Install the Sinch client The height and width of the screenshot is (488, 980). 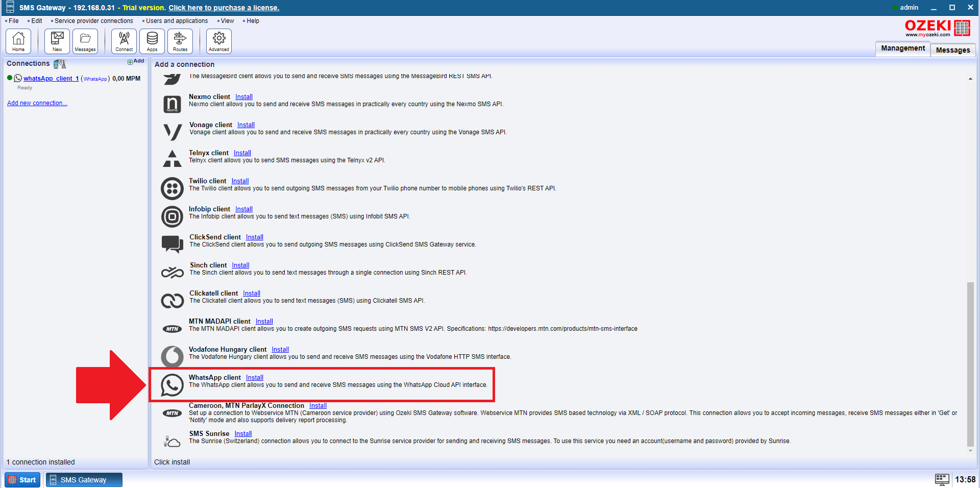click(x=240, y=265)
